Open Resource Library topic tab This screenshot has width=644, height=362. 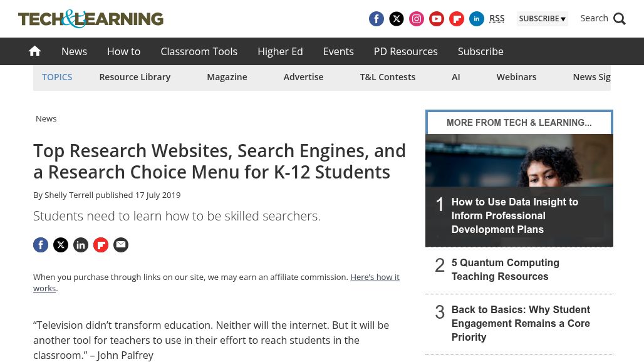(135, 77)
